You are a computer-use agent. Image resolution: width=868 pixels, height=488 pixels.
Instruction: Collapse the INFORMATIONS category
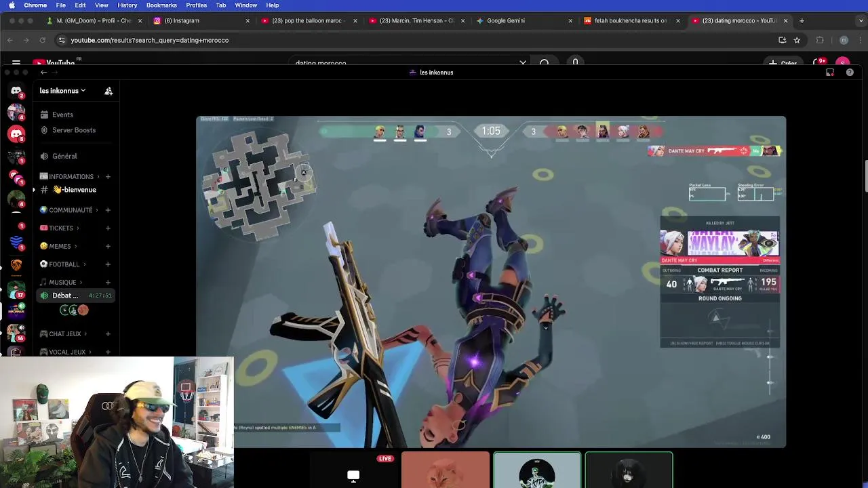71,177
